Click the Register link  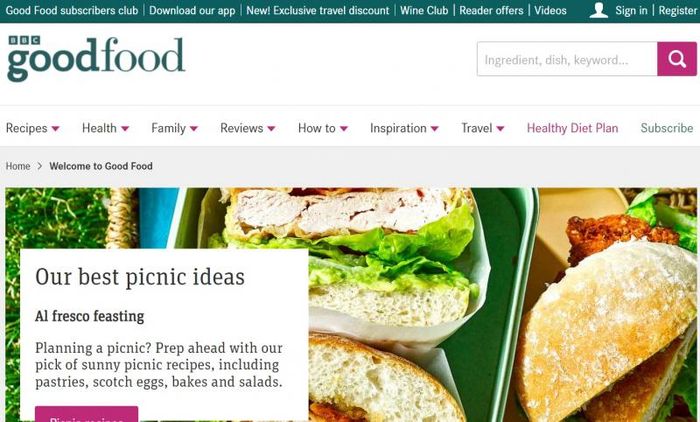[x=677, y=10]
